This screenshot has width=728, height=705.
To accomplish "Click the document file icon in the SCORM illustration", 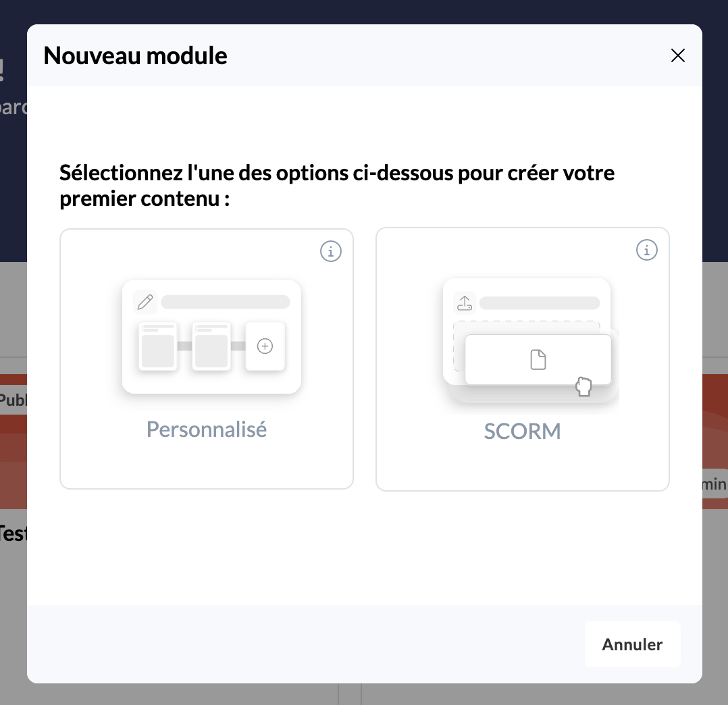I will 538,360.
